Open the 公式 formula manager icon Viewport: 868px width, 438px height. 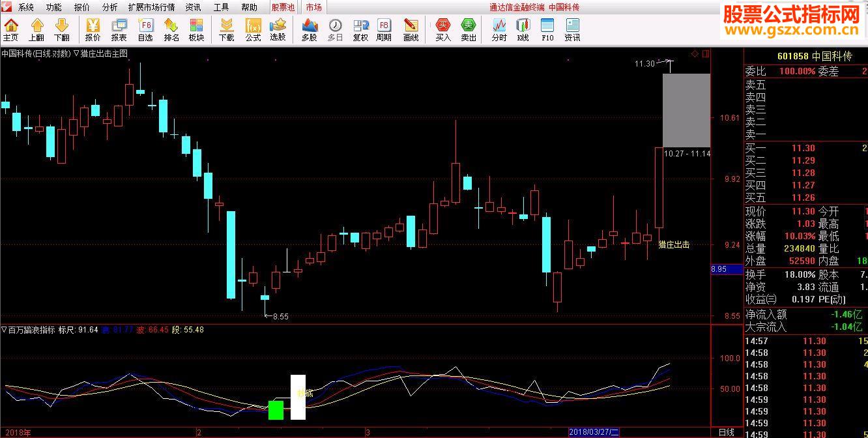(x=253, y=30)
